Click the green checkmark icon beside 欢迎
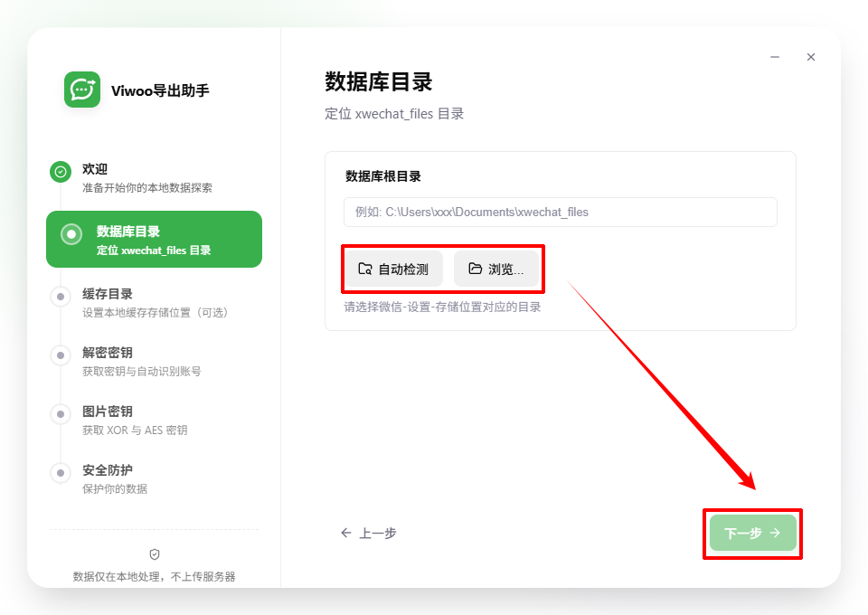This screenshot has width=868, height=615. [61, 172]
